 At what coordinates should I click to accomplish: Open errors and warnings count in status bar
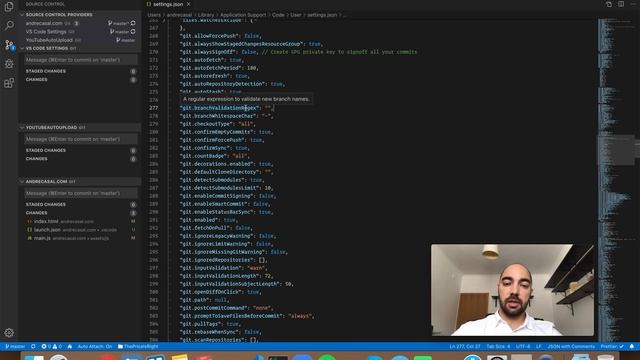point(51,347)
